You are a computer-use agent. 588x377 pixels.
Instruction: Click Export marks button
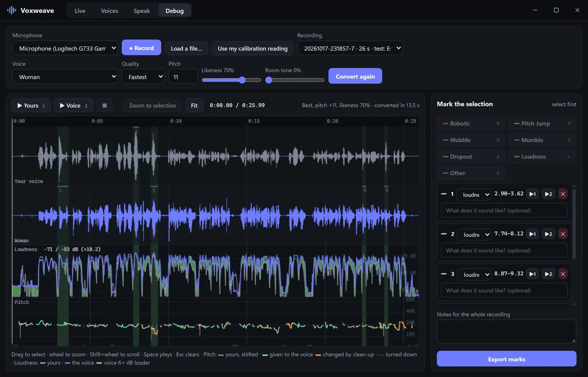point(506,359)
